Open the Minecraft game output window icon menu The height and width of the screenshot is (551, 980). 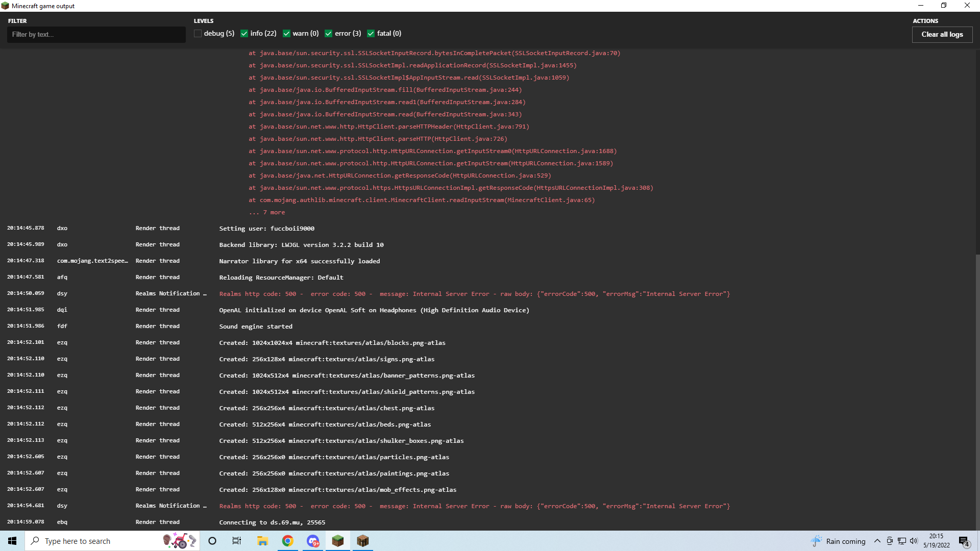(x=5, y=6)
